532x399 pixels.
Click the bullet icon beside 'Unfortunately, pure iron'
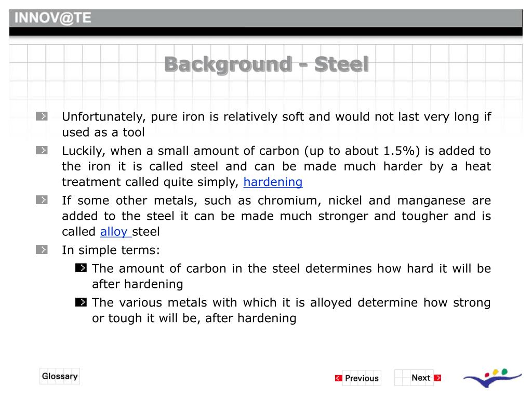(42, 116)
